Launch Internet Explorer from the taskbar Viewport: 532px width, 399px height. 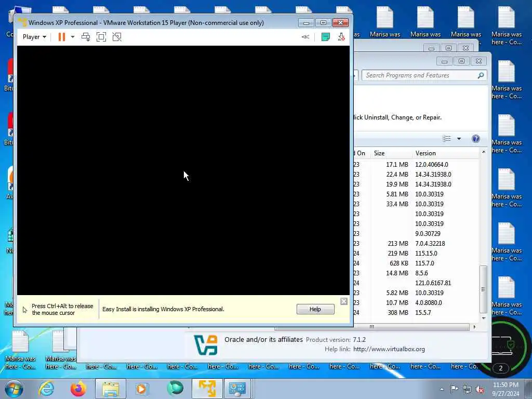pyautogui.click(x=46, y=389)
